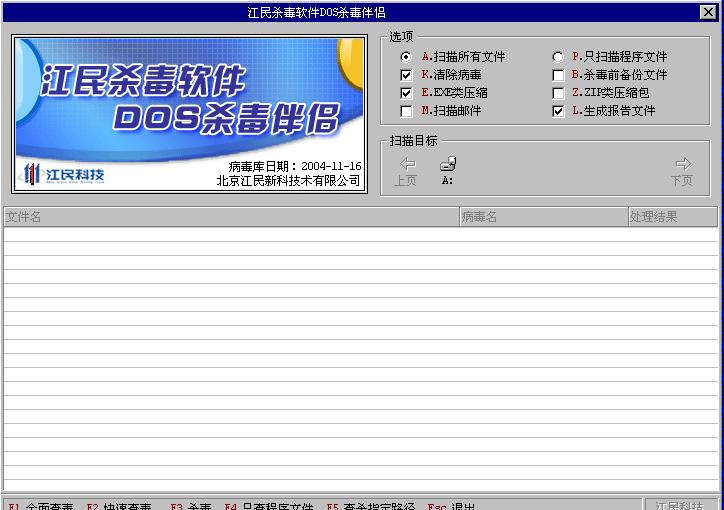This screenshot has width=724, height=510.
Task: Click F3 杀毒 in bottom bar
Action: [x=191, y=506]
